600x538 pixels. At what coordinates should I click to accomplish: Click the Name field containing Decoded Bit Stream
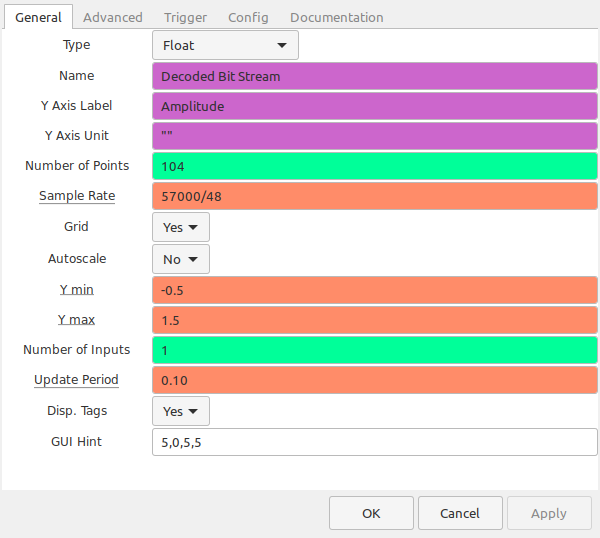tap(375, 76)
